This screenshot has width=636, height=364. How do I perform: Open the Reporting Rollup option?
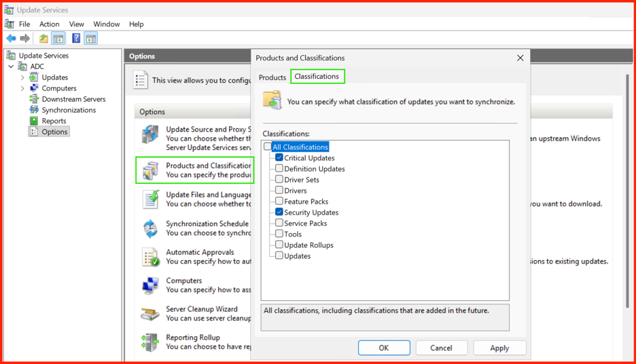[193, 338]
